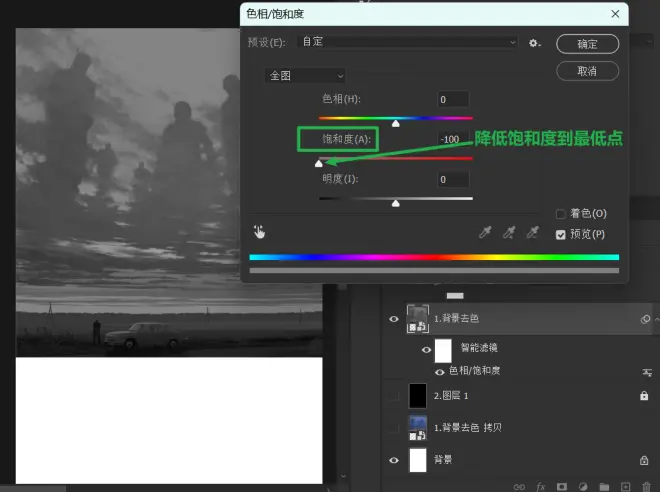Open blending options icon of 色相/饱和度 filter
This screenshot has width=660, height=492.
(x=647, y=372)
